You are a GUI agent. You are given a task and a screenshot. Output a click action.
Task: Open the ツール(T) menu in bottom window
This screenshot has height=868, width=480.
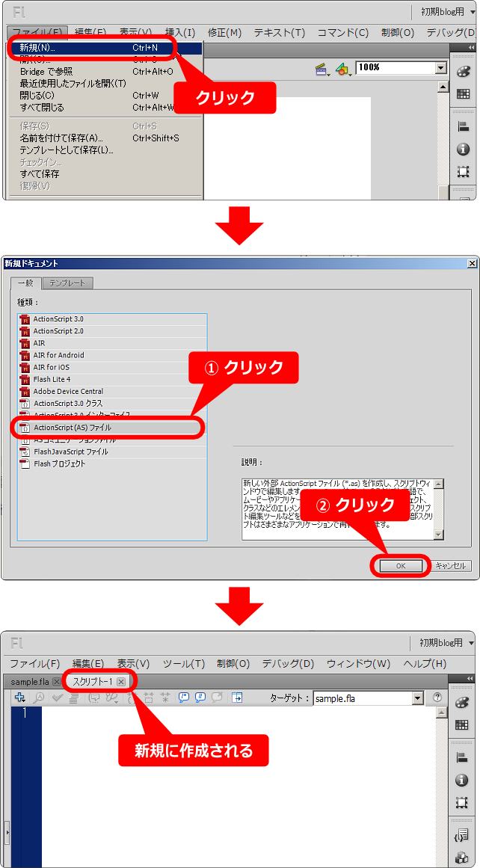pos(184,664)
